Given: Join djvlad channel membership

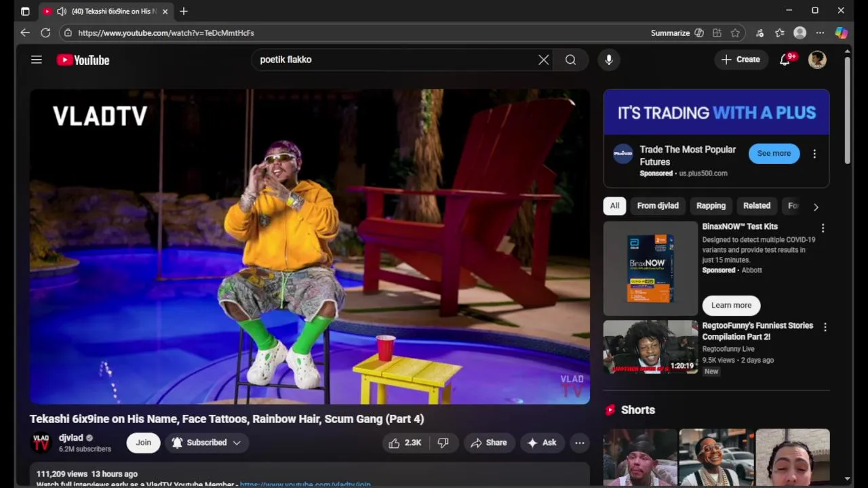Looking at the screenshot, I should coord(143,443).
